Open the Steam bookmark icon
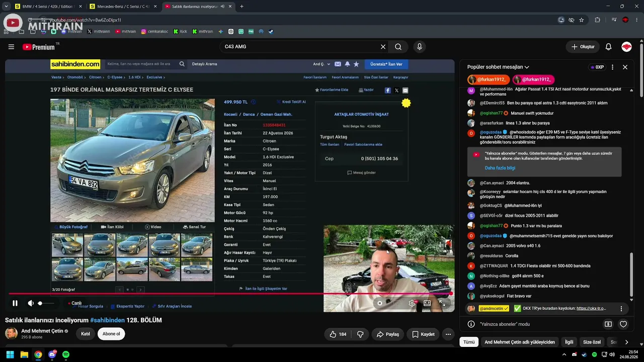This screenshot has width=644, height=362. (x=271, y=31)
